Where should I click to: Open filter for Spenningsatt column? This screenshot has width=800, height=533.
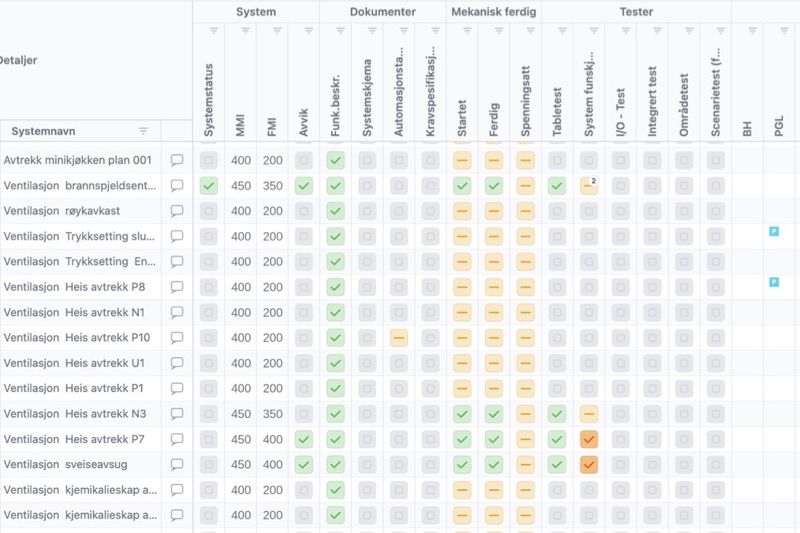[531, 31]
